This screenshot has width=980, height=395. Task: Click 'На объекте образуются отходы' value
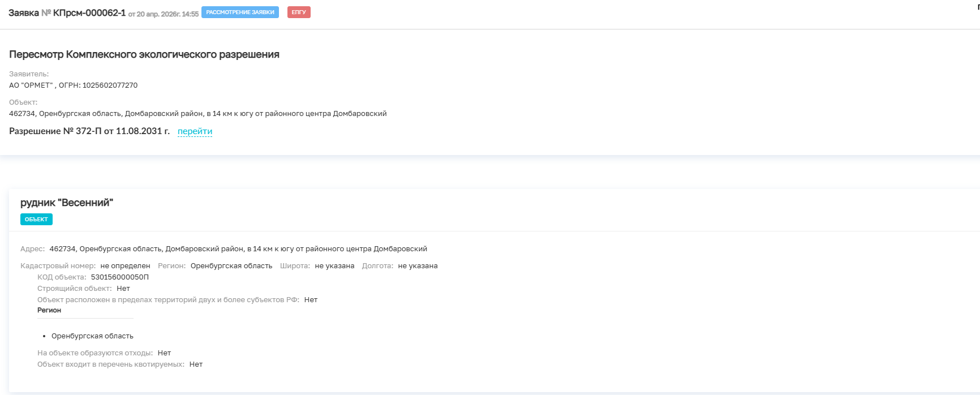tap(164, 353)
